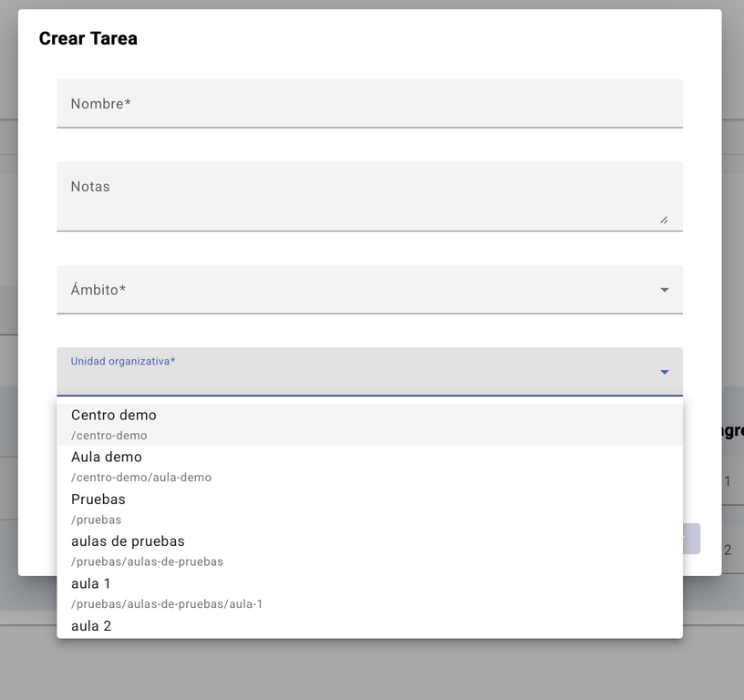
Task: Click the cut-off background text right of dialog
Action: click(x=733, y=430)
